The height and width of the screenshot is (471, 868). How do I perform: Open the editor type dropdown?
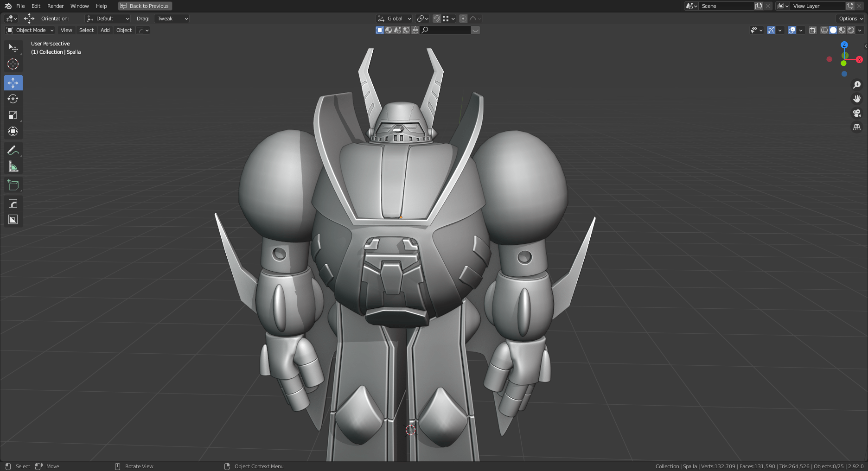point(11,19)
